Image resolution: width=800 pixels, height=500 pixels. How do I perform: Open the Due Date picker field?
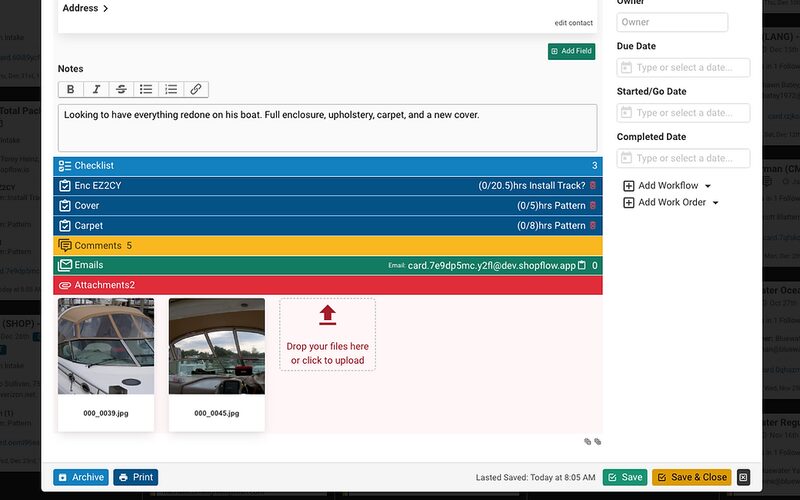[683, 68]
